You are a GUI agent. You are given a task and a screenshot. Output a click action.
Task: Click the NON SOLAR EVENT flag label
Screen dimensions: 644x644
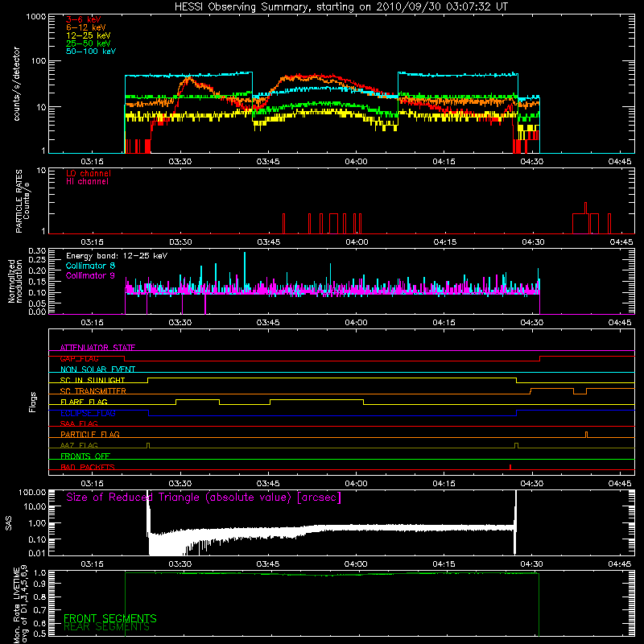(x=97, y=369)
